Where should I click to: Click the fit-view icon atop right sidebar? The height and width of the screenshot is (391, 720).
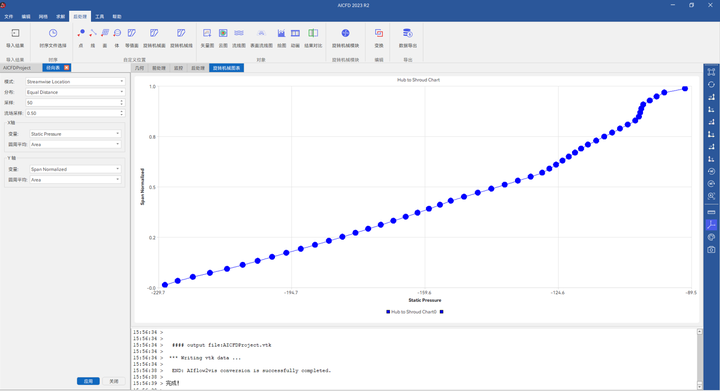click(x=711, y=72)
